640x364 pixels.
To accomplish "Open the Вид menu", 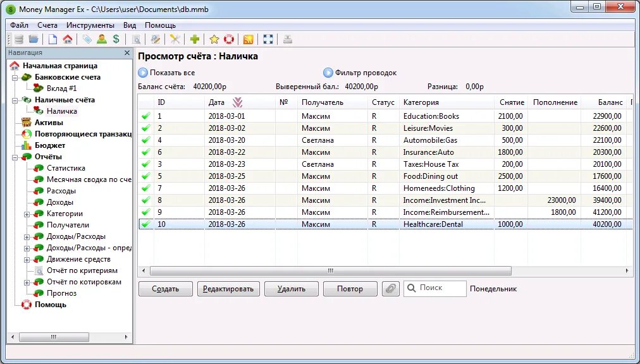I will pos(130,25).
